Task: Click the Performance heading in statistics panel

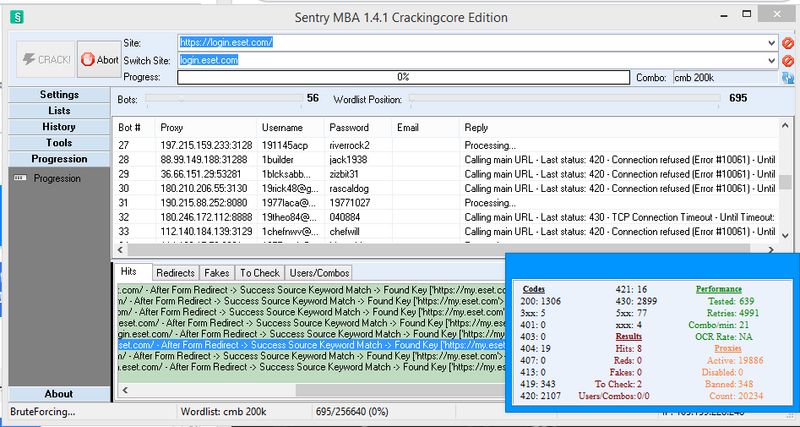Action: pyautogui.click(x=719, y=289)
